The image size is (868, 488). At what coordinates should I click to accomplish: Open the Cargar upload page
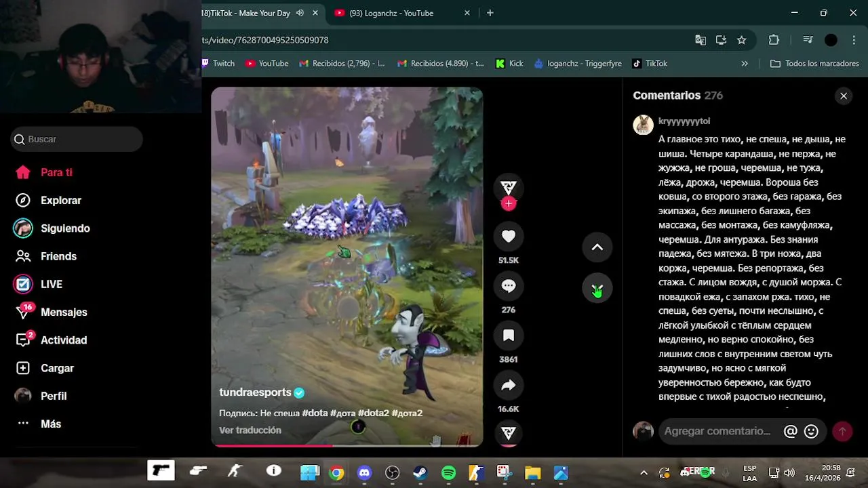[44, 368]
